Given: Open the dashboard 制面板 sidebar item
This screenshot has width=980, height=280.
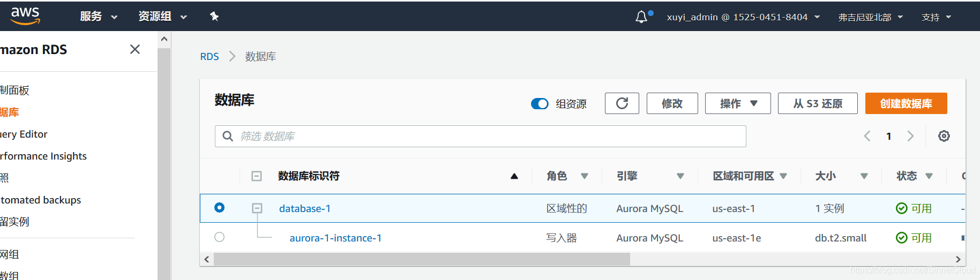Looking at the screenshot, I should [14, 90].
